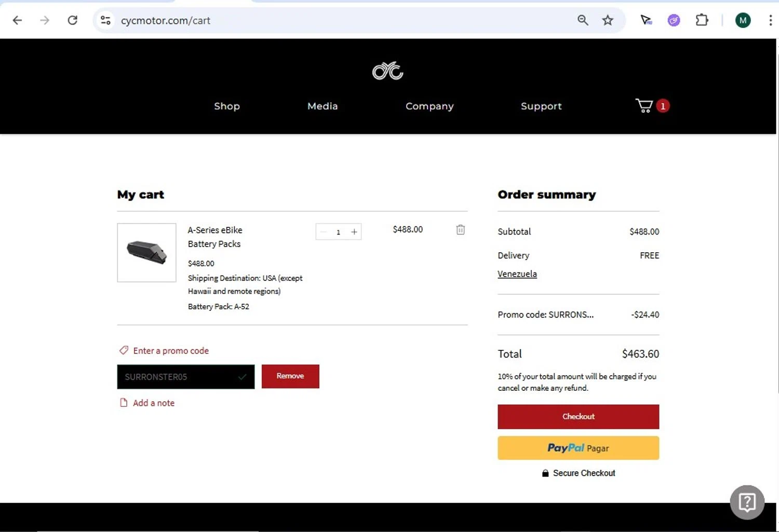Click the My cart heading
Viewport: 779px width, 532px height.
[x=141, y=195]
